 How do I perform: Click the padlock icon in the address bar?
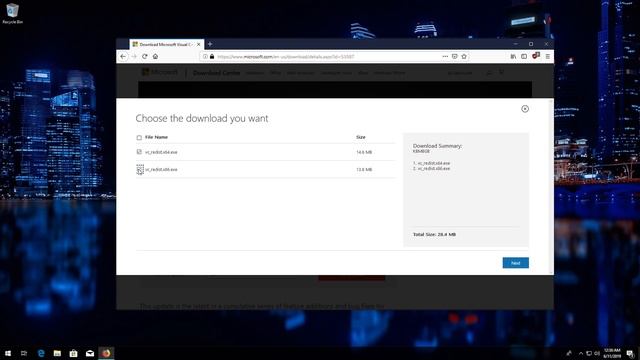212,57
